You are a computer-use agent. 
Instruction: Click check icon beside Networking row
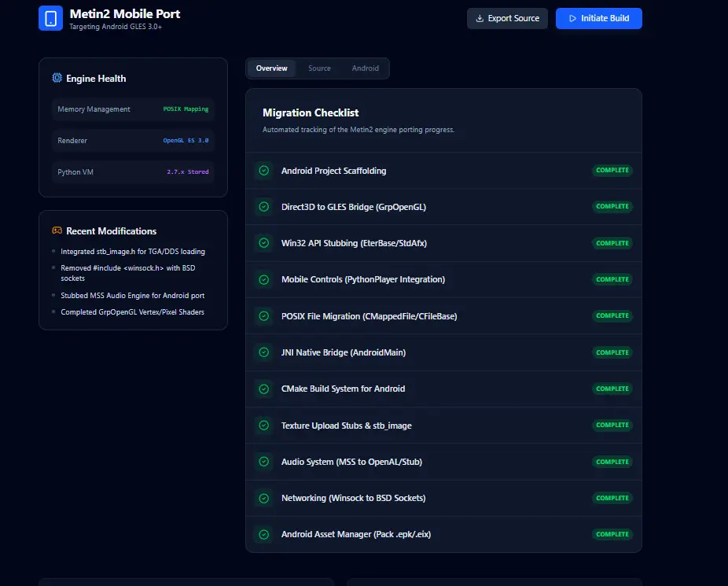[x=263, y=498]
